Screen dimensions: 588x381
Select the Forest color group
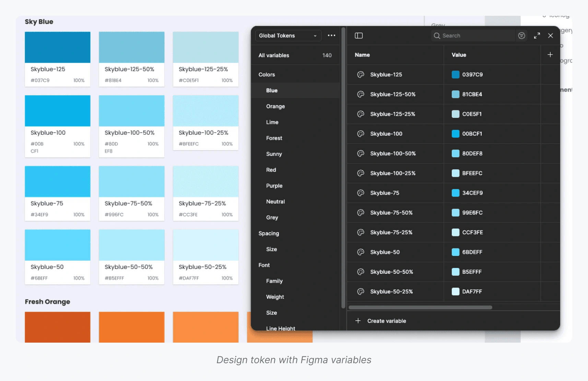click(x=274, y=138)
